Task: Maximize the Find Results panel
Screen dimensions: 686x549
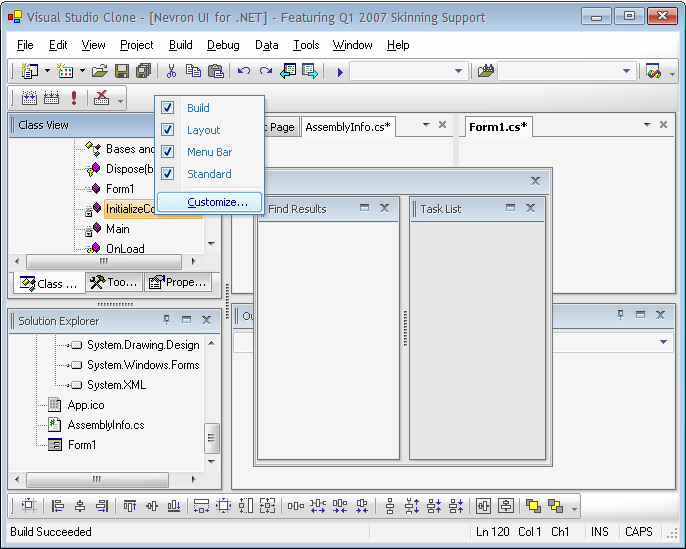Action: (364, 208)
